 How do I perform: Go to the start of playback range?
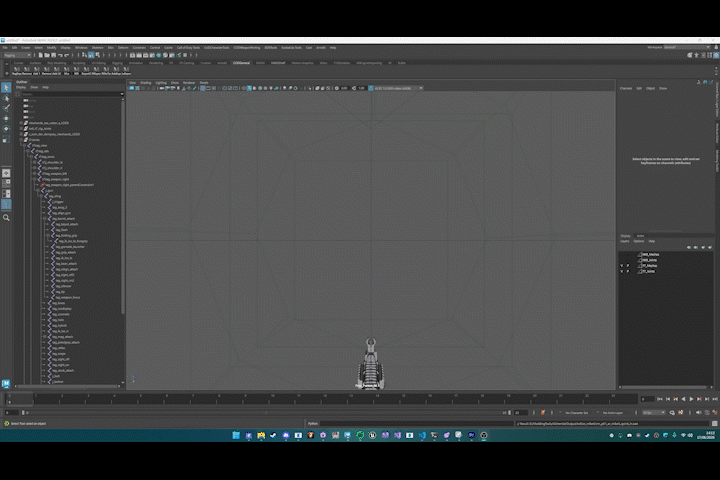coord(660,399)
